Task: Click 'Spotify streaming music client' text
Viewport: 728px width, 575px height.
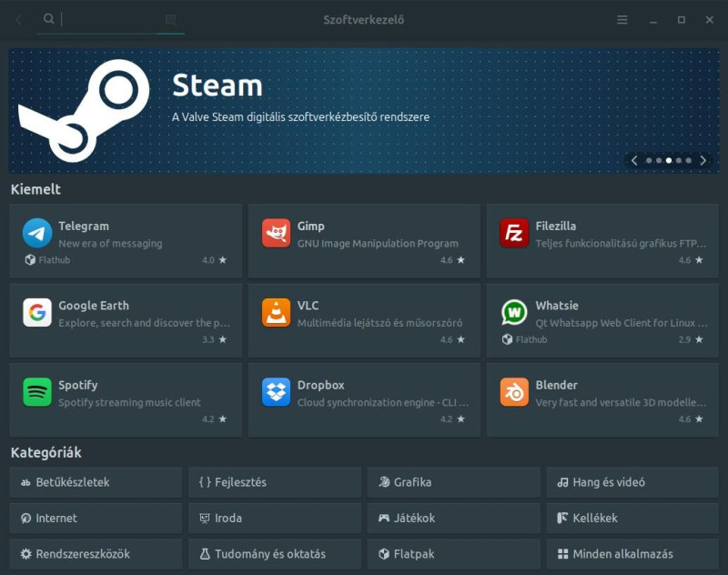Action: coord(129,402)
